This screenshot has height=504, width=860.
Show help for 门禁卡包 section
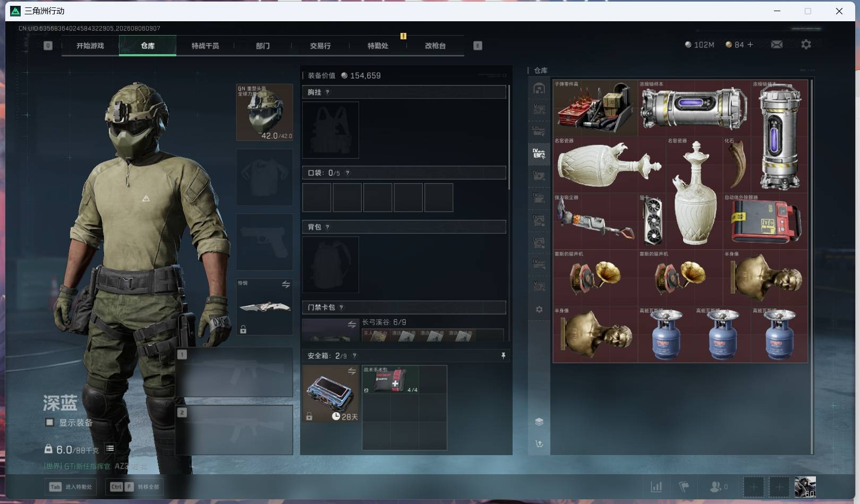(x=341, y=307)
